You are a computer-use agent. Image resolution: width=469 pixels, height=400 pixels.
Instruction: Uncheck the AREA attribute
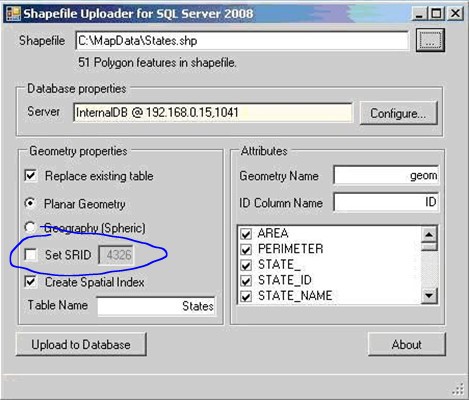(246, 234)
